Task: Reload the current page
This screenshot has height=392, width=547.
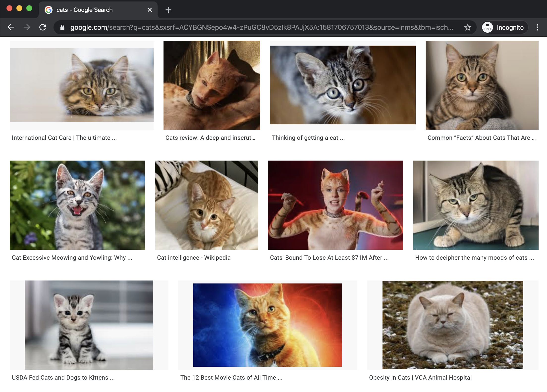Action: coord(43,27)
